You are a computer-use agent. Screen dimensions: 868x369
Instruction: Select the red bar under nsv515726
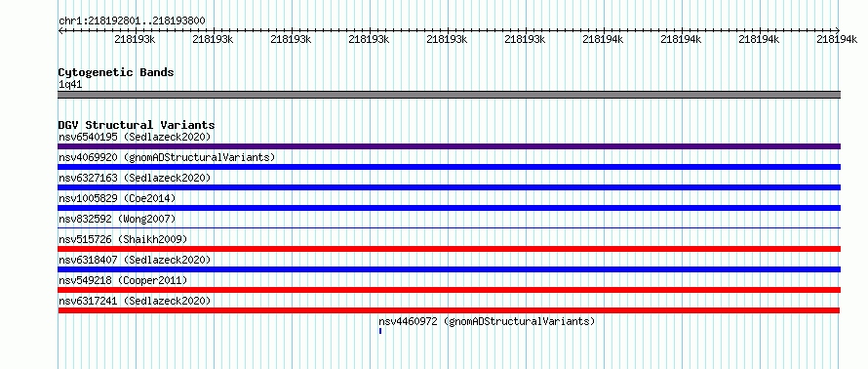(x=449, y=249)
